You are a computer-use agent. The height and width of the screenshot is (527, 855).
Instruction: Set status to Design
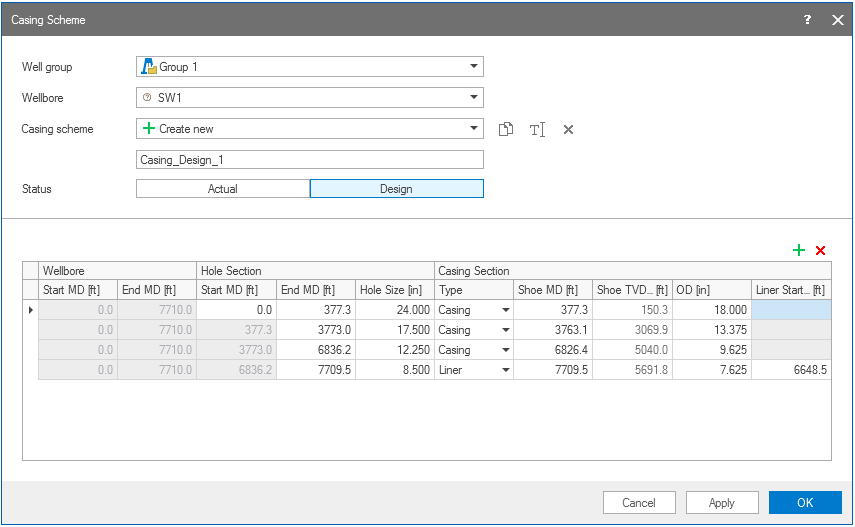coord(396,189)
